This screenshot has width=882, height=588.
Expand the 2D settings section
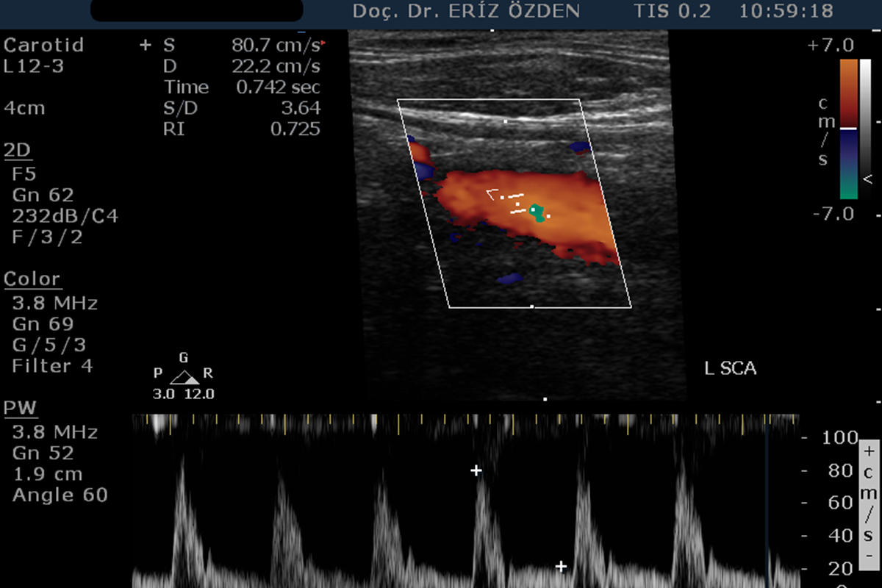coord(17,150)
